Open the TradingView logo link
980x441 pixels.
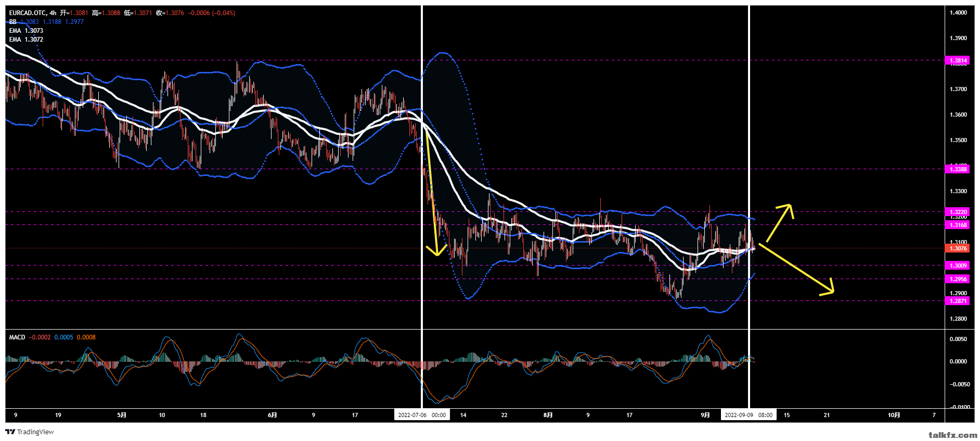pyautogui.click(x=30, y=432)
